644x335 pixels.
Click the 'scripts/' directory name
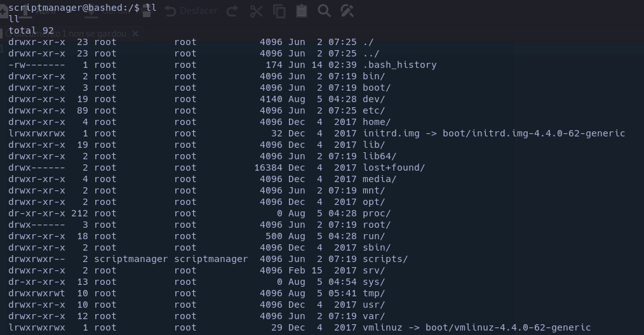386,259
